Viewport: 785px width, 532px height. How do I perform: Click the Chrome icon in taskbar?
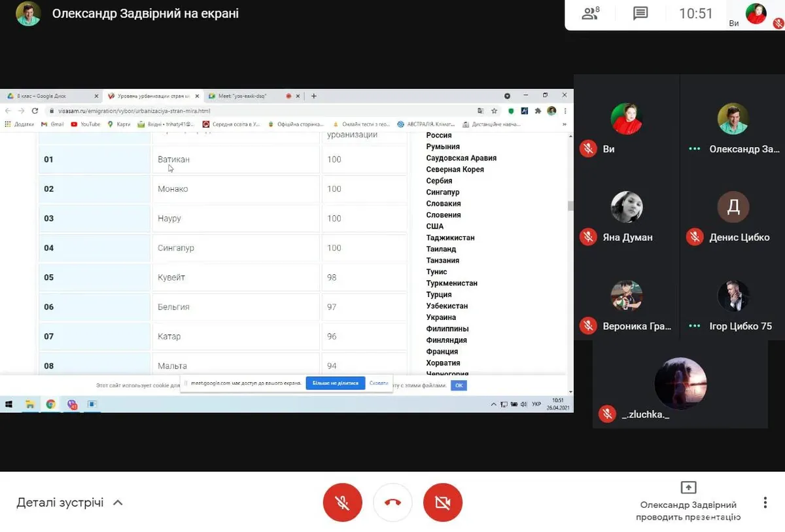coord(50,404)
